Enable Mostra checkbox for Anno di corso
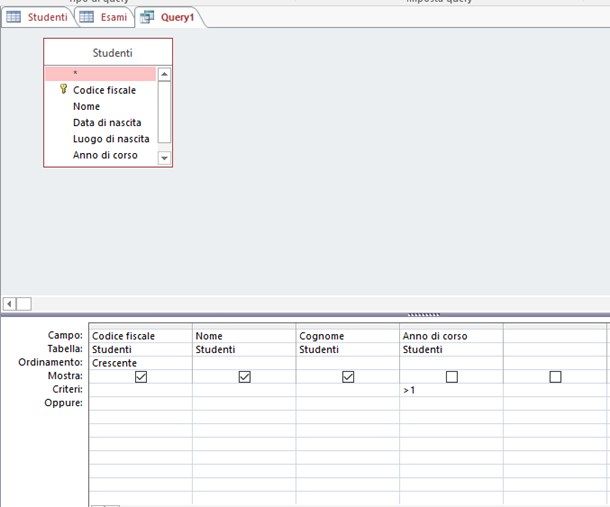Image resolution: width=610 pixels, height=507 pixels. [x=452, y=377]
